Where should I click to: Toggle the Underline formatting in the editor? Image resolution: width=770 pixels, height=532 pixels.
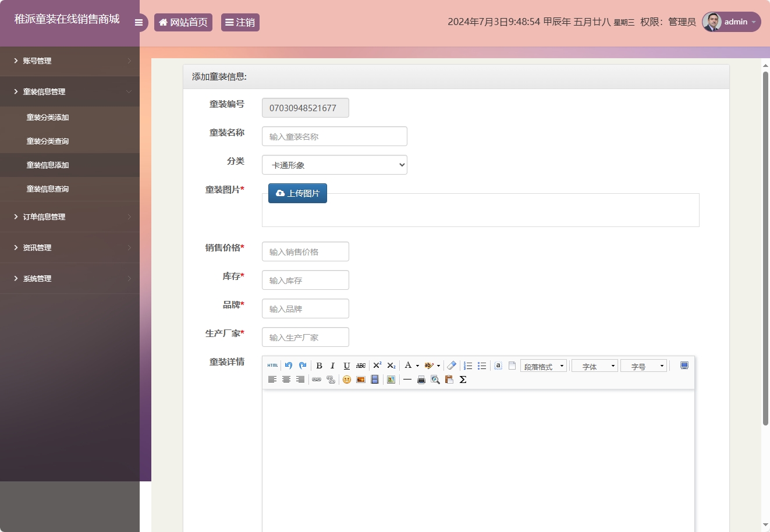tap(346, 366)
